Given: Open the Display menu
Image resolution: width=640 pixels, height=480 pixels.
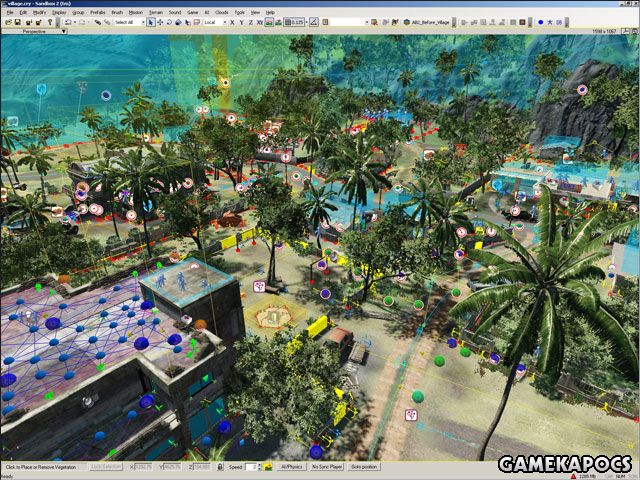Looking at the screenshot, I should tap(59, 12).
